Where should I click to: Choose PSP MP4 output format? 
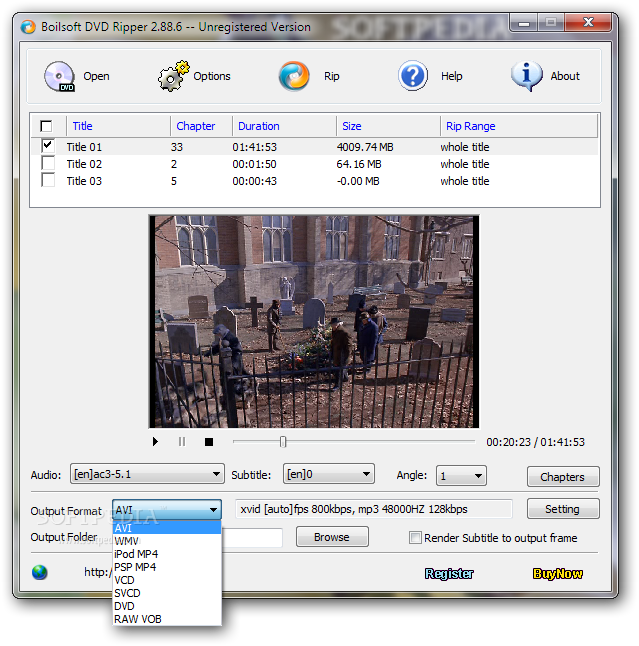coord(167,567)
